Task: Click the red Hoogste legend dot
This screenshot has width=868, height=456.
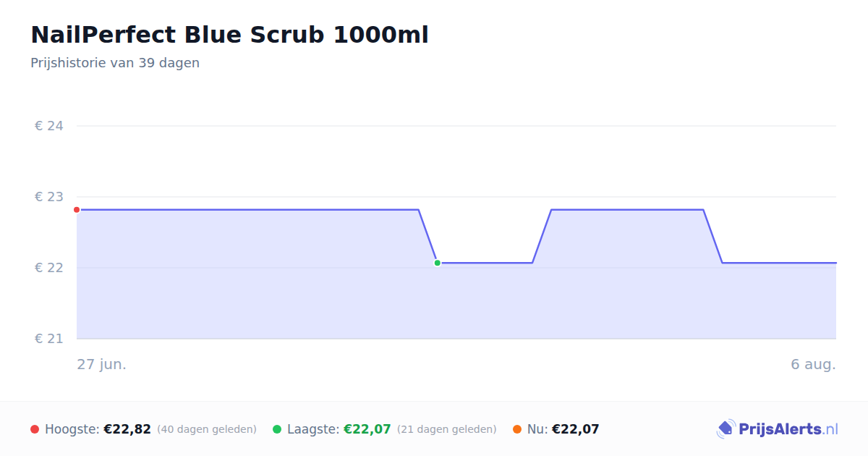Action: (x=35, y=429)
